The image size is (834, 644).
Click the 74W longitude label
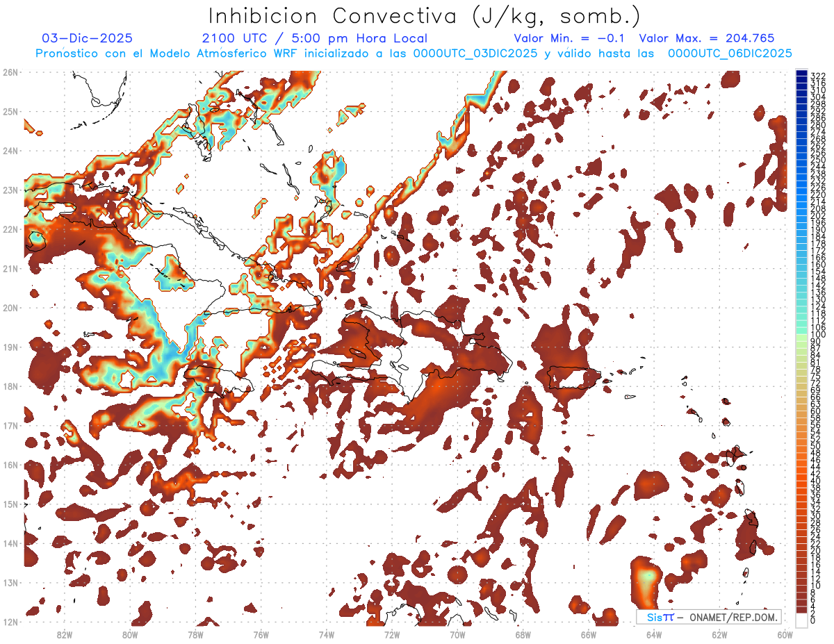click(327, 634)
